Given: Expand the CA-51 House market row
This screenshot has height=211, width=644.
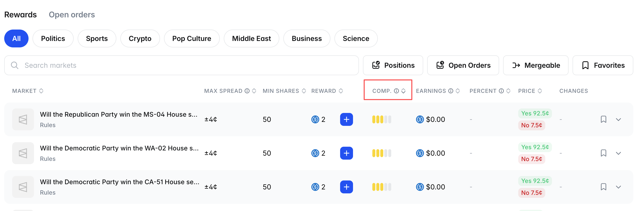Looking at the screenshot, I should click(618, 187).
